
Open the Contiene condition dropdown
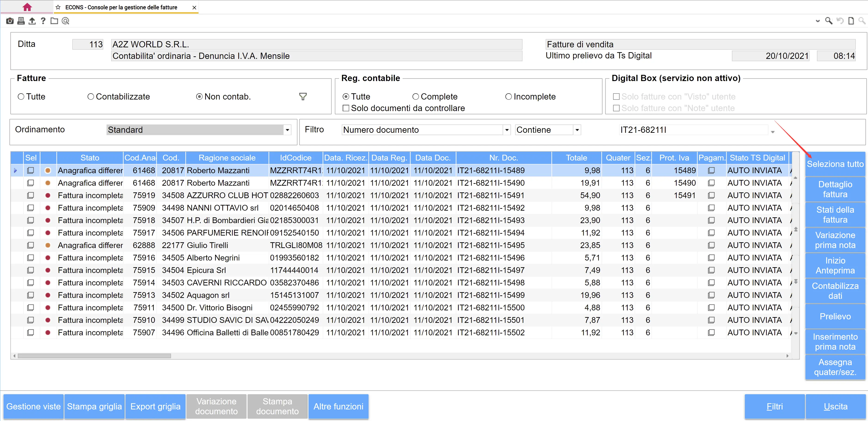577,130
